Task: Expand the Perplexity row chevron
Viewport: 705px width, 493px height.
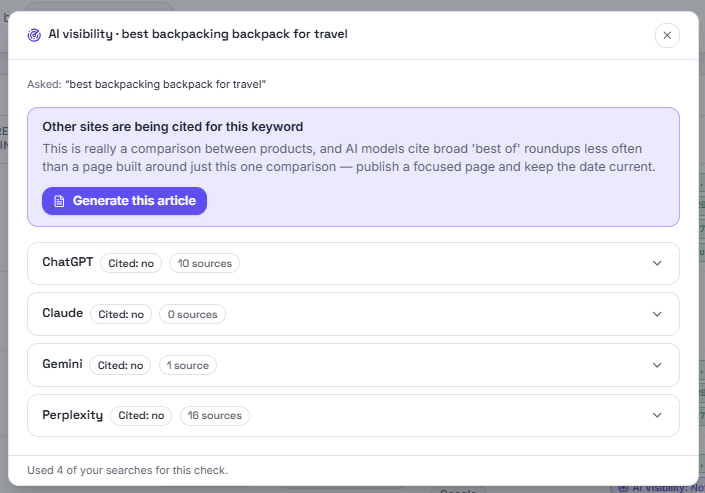Action: (657, 415)
